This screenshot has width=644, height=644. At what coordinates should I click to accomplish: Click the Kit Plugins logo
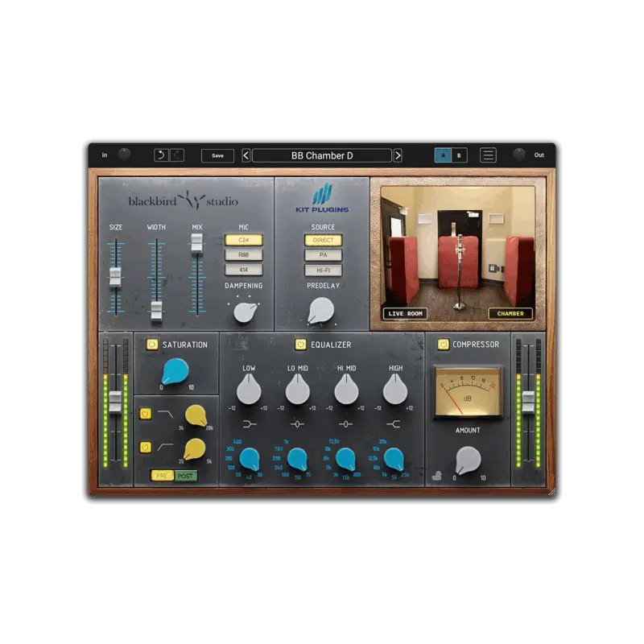322,198
